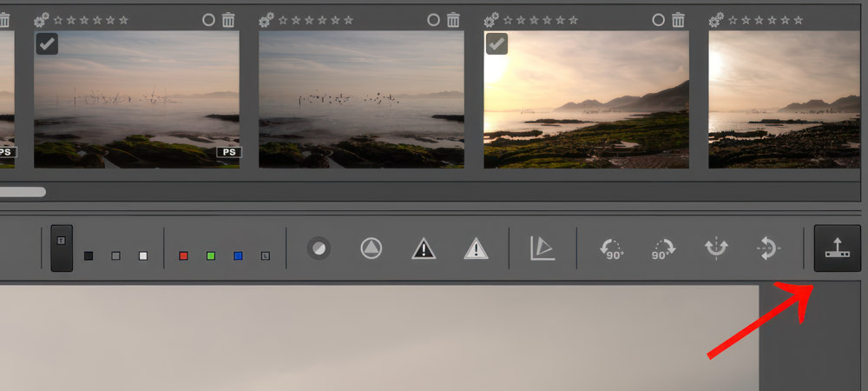The width and height of the screenshot is (868, 391).
Task: Click gear icon above checked sunset thumbnail
Action: pos(491,20)
